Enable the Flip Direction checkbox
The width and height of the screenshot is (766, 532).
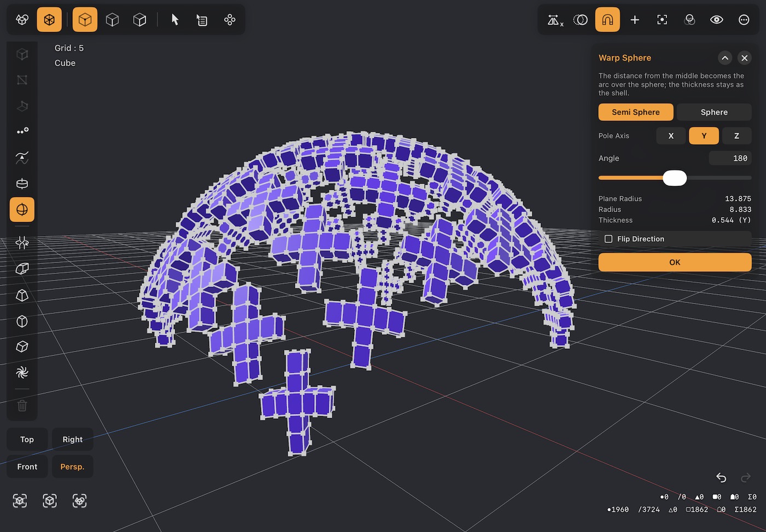click(x=608, y=239)
